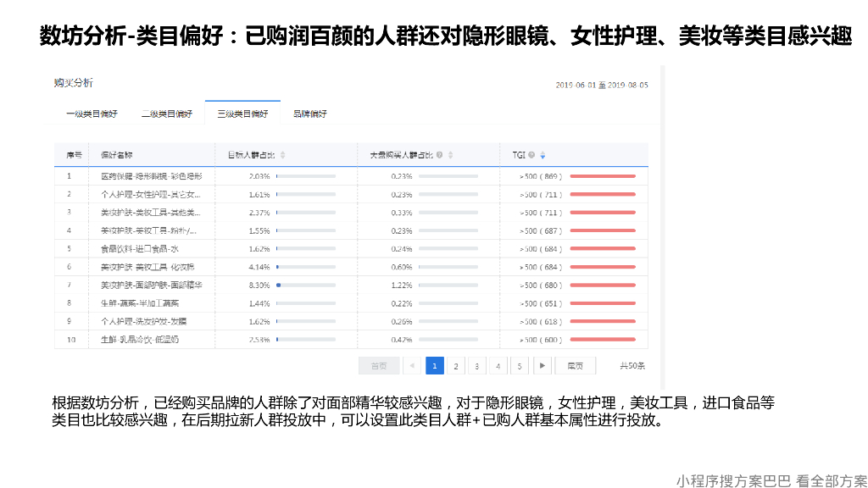The width and height of the screenshot is (868, 488).
Task: Click the 首页 pagination button
Action: 379,365
